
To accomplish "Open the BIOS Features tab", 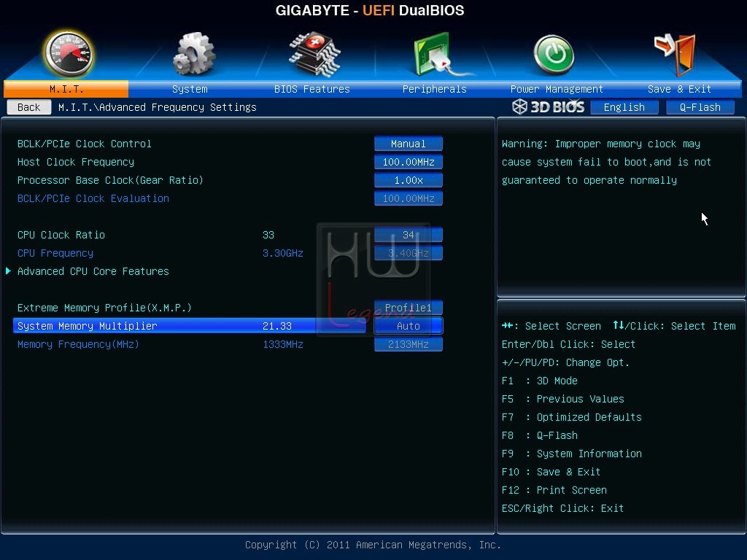I will pos(311,89).
